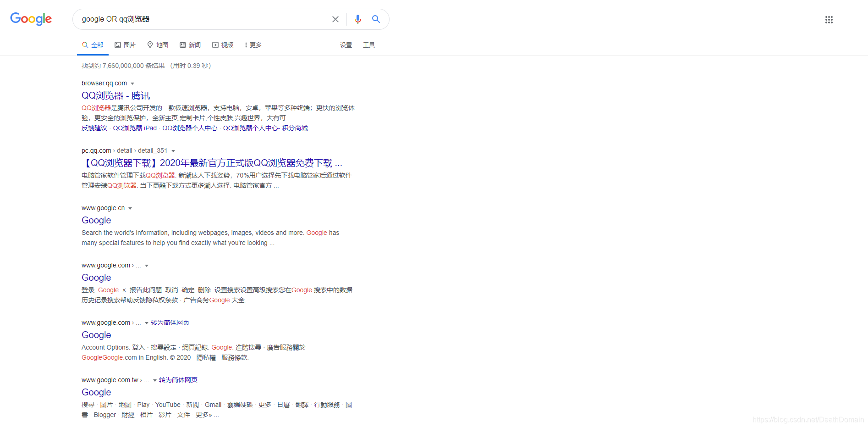This screenshot has width=868, height=428.
Task: Open 【QQ浏览器下载】2020年最新官方正式版 result
Action: click(212, 163)
